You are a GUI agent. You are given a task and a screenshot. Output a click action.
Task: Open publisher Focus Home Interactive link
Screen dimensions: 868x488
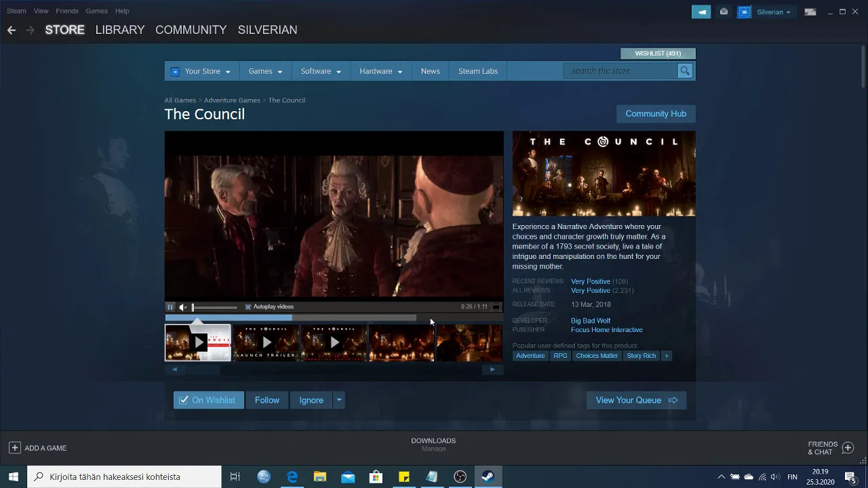point(607,330)
